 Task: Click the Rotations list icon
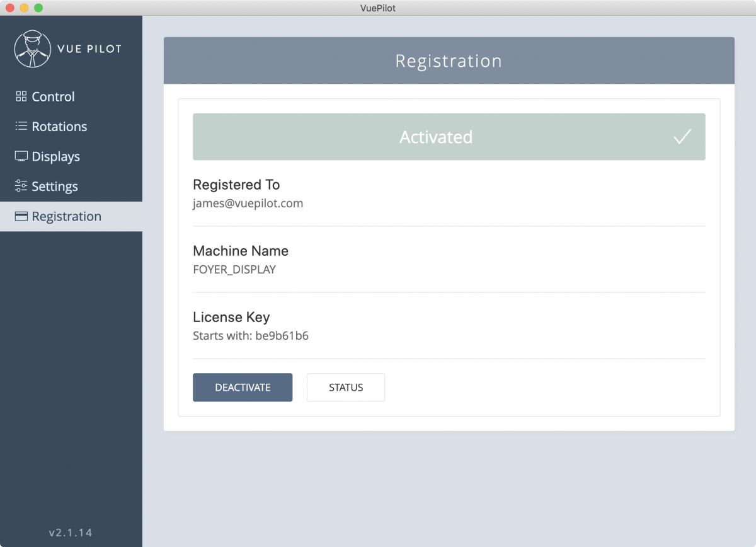pos(21,126)
